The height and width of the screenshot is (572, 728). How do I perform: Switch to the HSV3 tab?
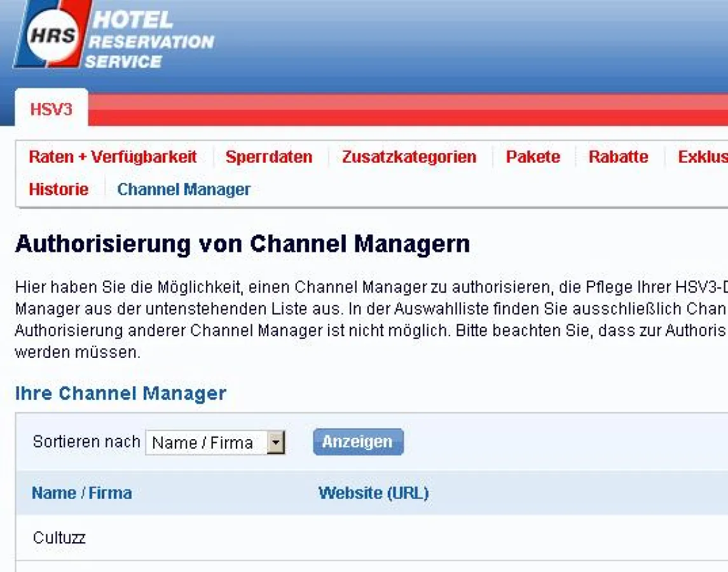pos(52,109)
